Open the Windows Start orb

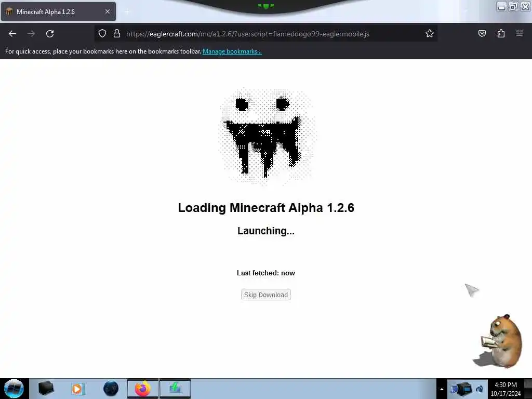14,389
